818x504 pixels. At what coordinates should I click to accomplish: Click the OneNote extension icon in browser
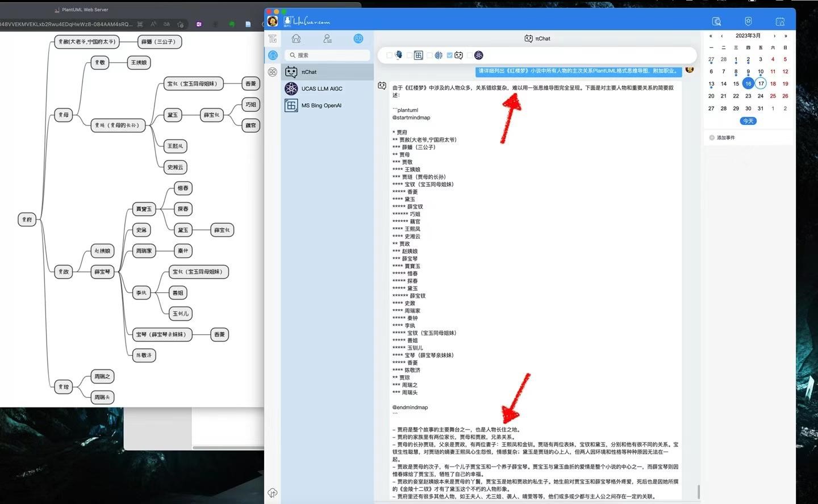point(199,24)
